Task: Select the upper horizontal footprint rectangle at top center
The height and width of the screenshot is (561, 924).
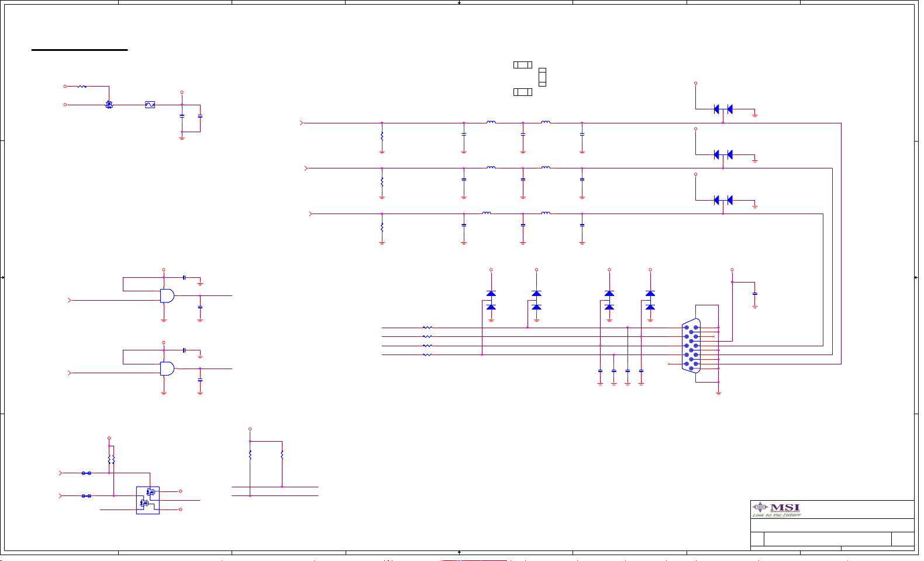Action: pyautogui.click(x=523, y=64)
